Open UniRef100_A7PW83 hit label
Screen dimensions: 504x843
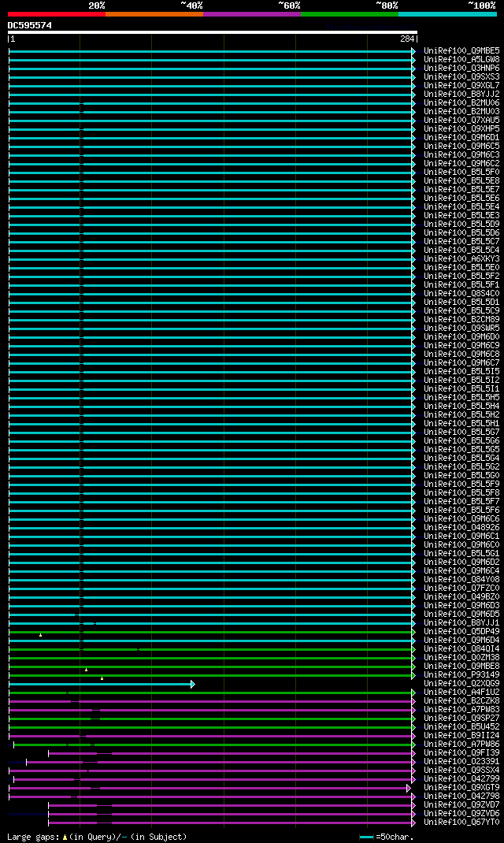tap(461, 710)
